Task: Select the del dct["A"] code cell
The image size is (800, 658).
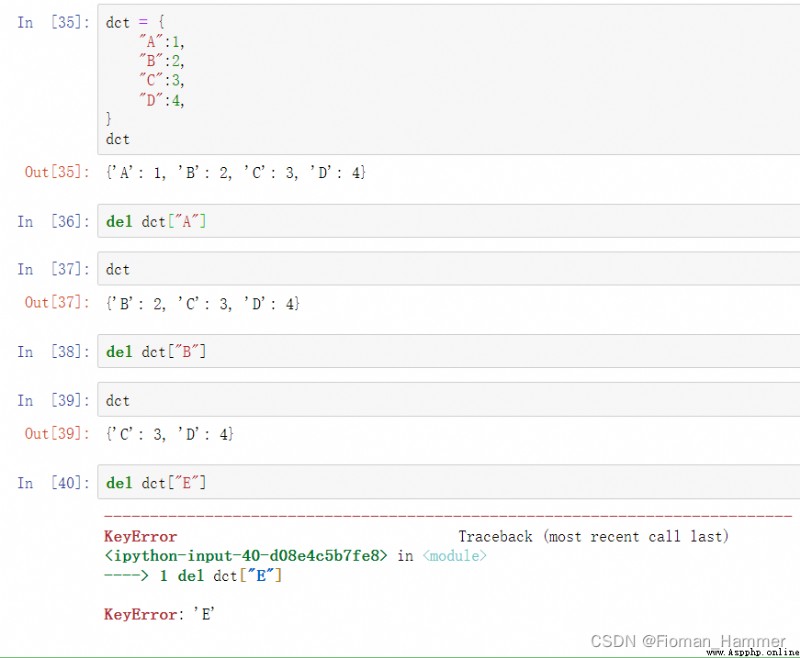Action: pyautogui.click(x=448, y=221)
